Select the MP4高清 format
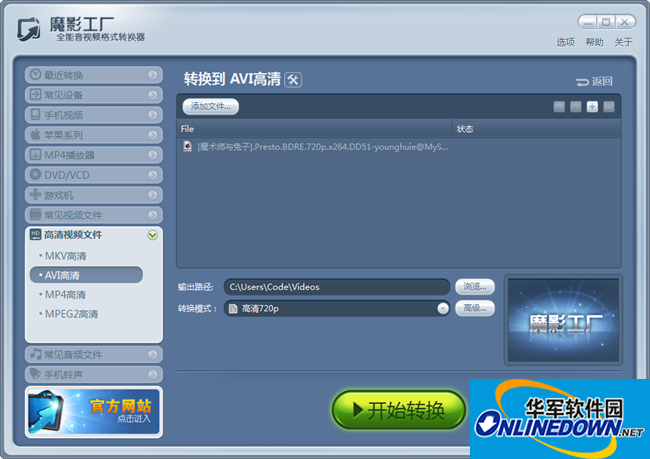The width and height of the screenshot is (650, 459). [65, 295]
